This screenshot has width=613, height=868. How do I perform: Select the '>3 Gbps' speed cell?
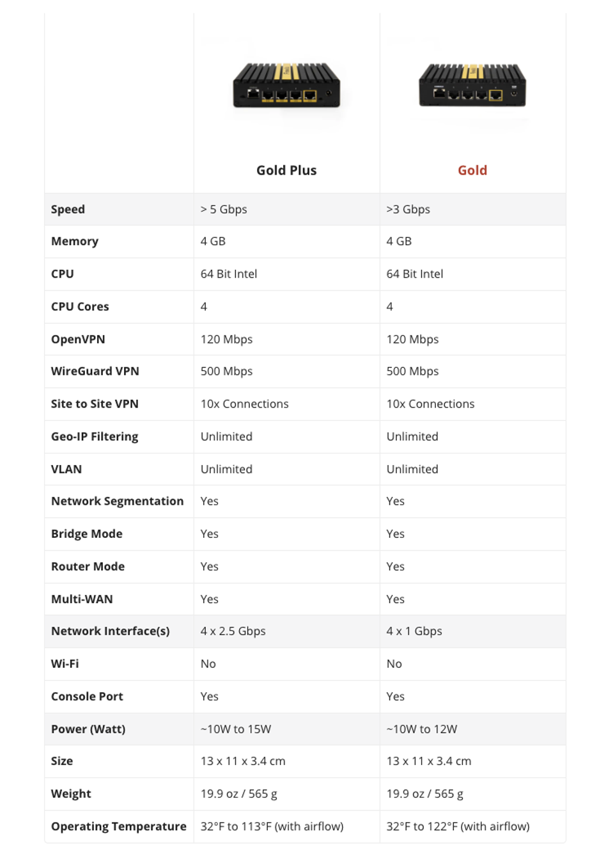tap(408, 209)
